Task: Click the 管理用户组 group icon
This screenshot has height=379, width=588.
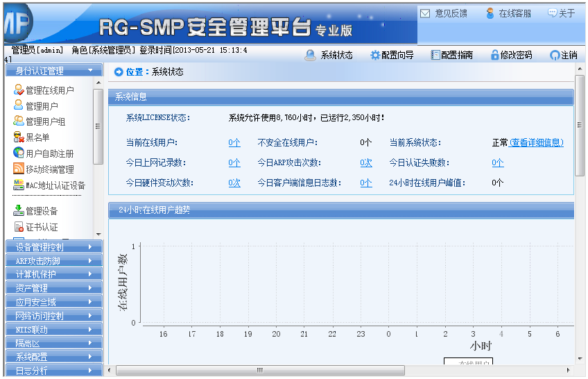Action: coord(18,121)
